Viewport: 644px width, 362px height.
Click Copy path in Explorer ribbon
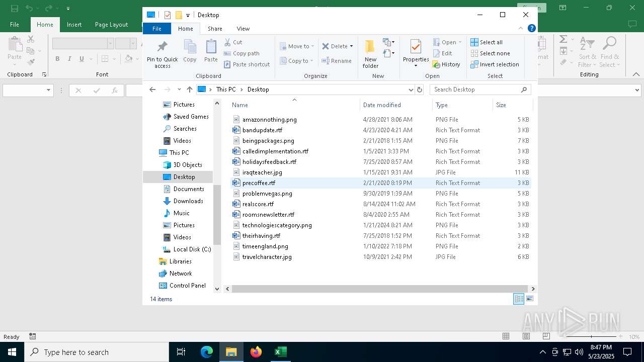(x=242, y=53)
